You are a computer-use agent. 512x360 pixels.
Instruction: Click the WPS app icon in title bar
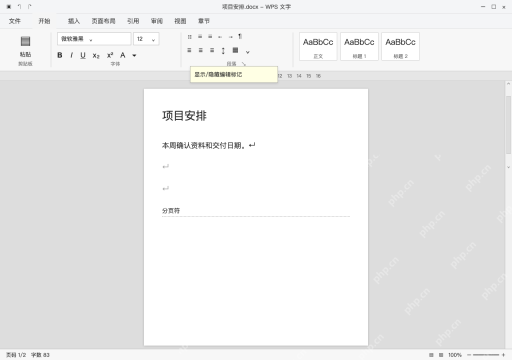coord(9,7)
